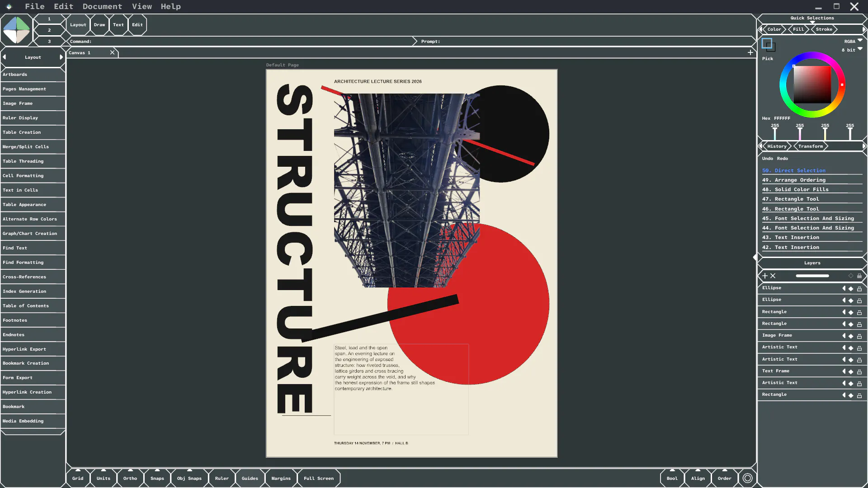The image size is (868, 488).
Task: Toggle visibility of the second Ellipse layer
Action: (851, 300)
